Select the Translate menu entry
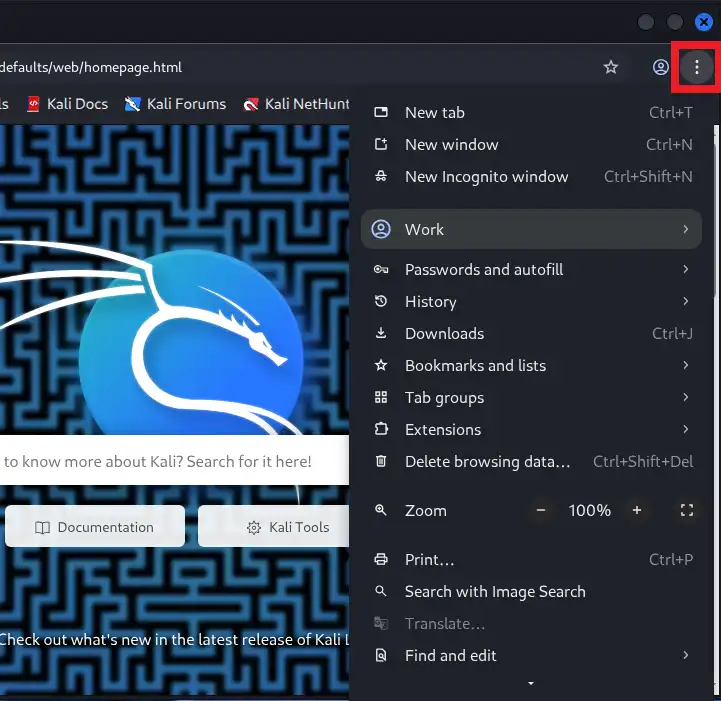The image size is (721, 701). click(x=531, y=623)
